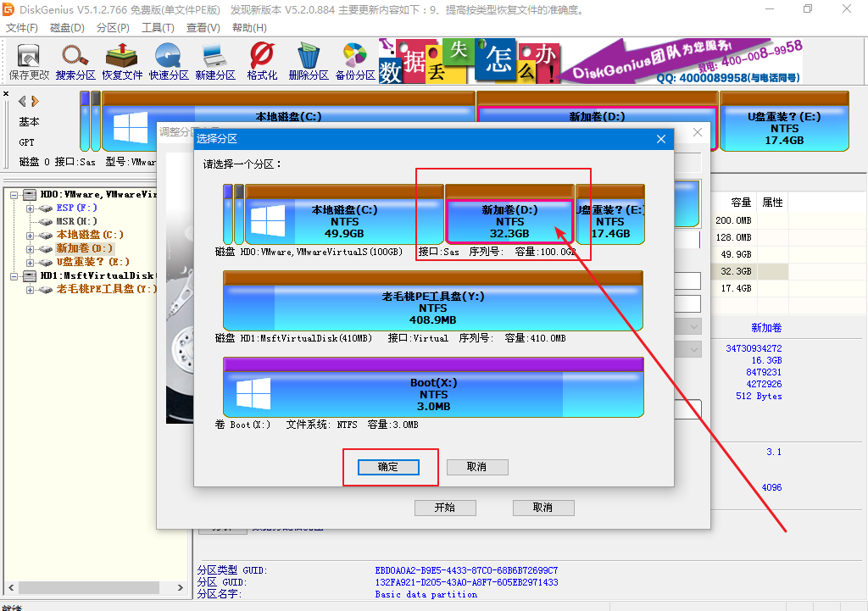This screenshot has width=868, height=611.
Task: Select HD1:MsftVirtualDisk in the disk tree
Action: coord(97,275)
